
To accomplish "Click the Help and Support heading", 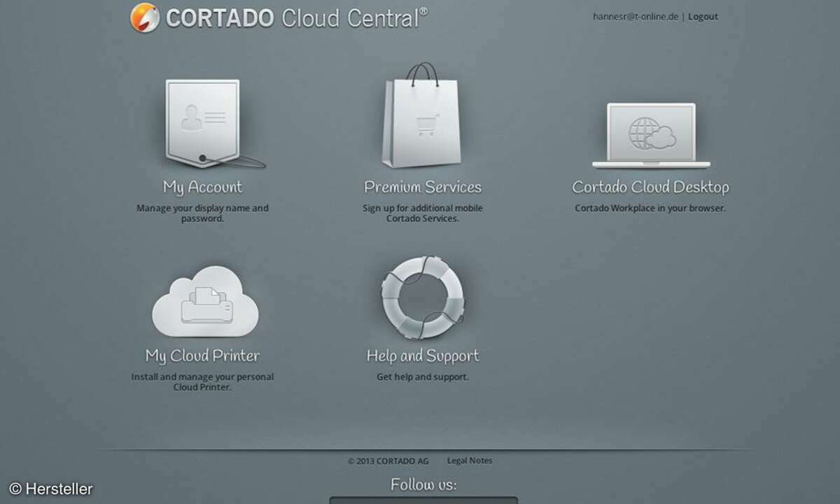I will (423, 356).
